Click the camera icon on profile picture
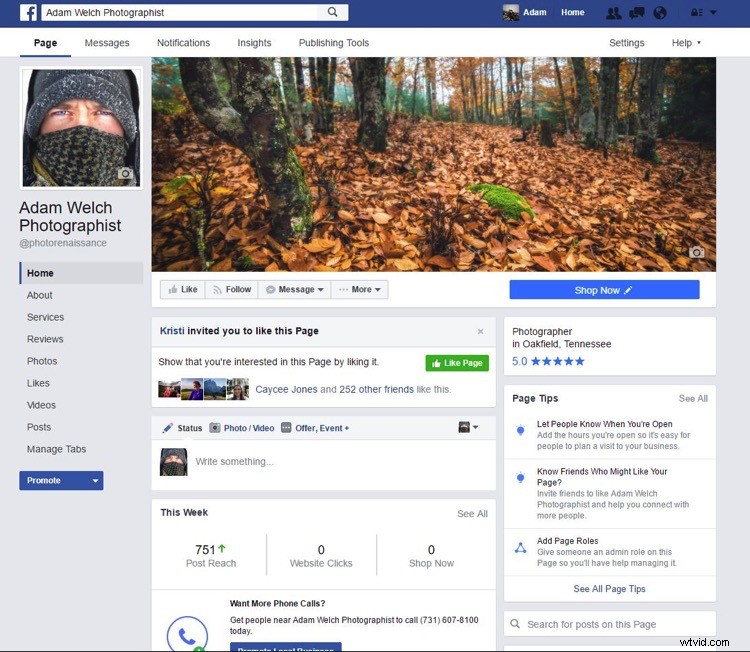Screen dimensions: 750x652 [125, 173]
